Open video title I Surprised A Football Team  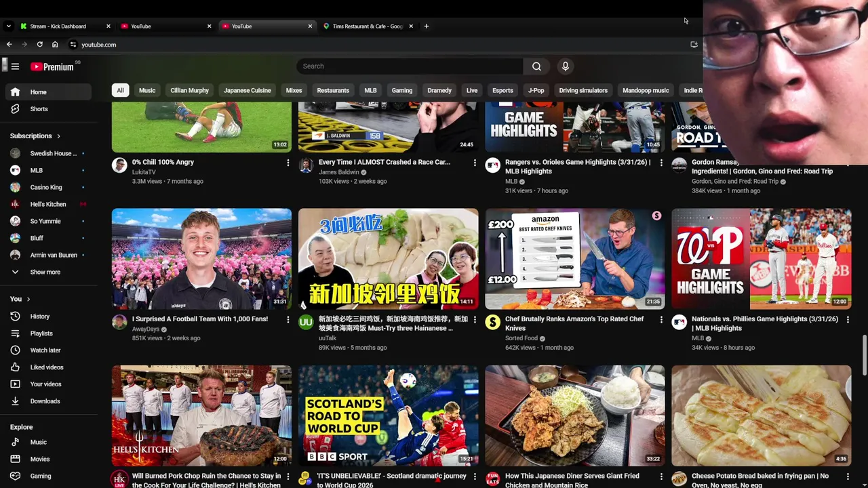point(200,319)
